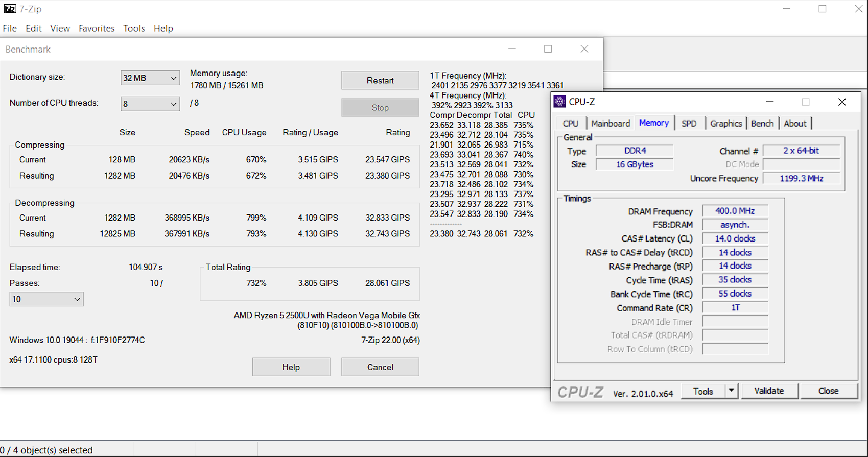Click the Command Rate 1T field
The width and height of the screenshot is (868, 457).
click(735, 307)
